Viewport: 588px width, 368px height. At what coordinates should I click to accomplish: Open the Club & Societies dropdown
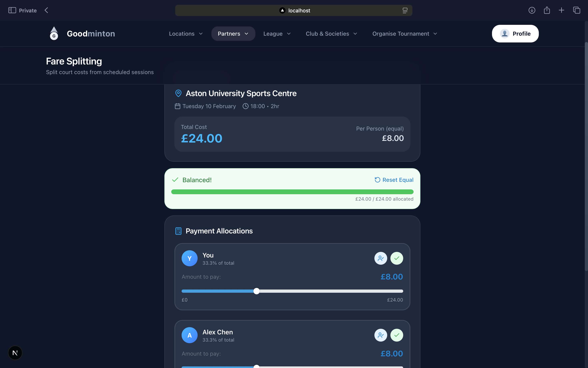click(x=331, y=34)
